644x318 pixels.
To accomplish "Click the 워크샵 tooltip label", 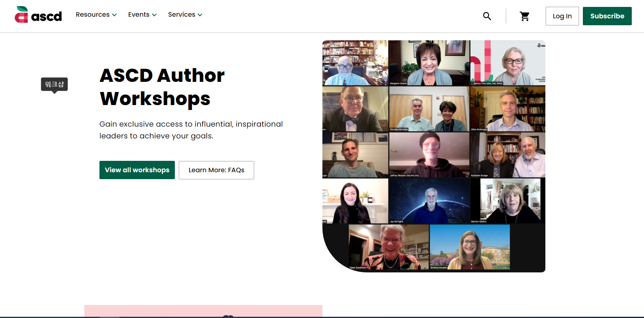I will (54, 84).
